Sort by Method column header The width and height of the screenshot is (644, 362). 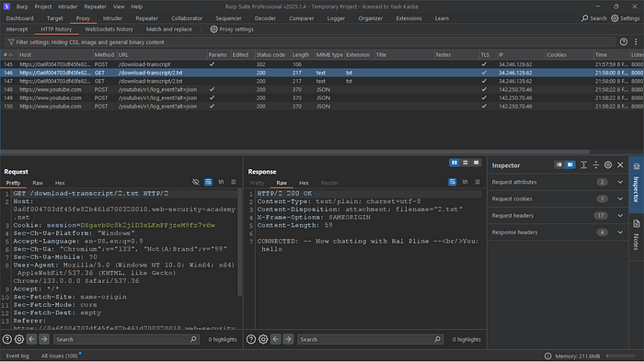[x=104, y=54]
